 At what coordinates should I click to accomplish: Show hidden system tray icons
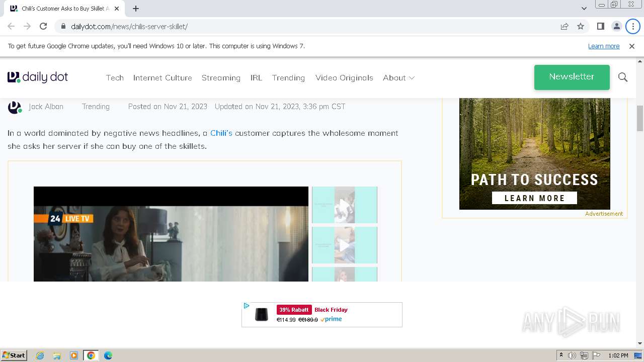561,355
